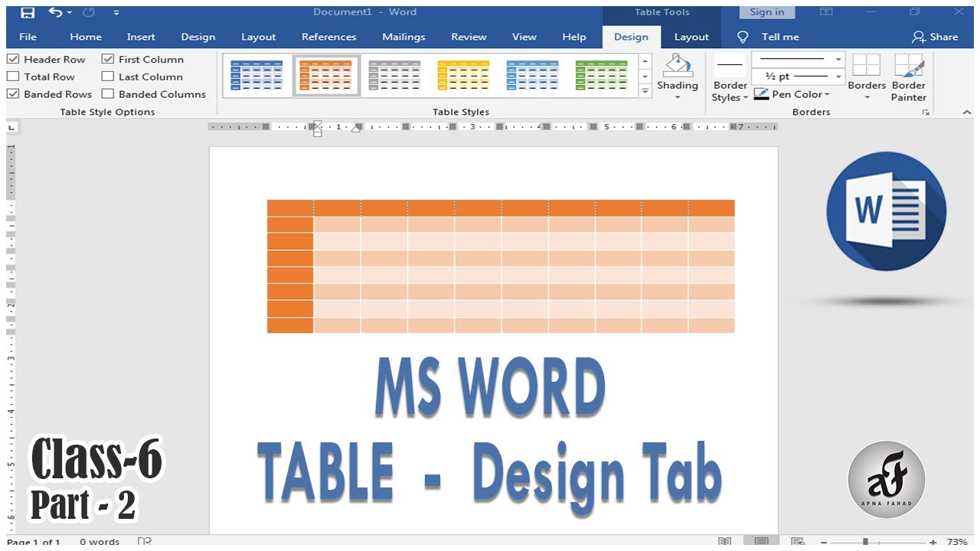
Task: Switch to Read Mode view icon
Action: tap(724, 542)
